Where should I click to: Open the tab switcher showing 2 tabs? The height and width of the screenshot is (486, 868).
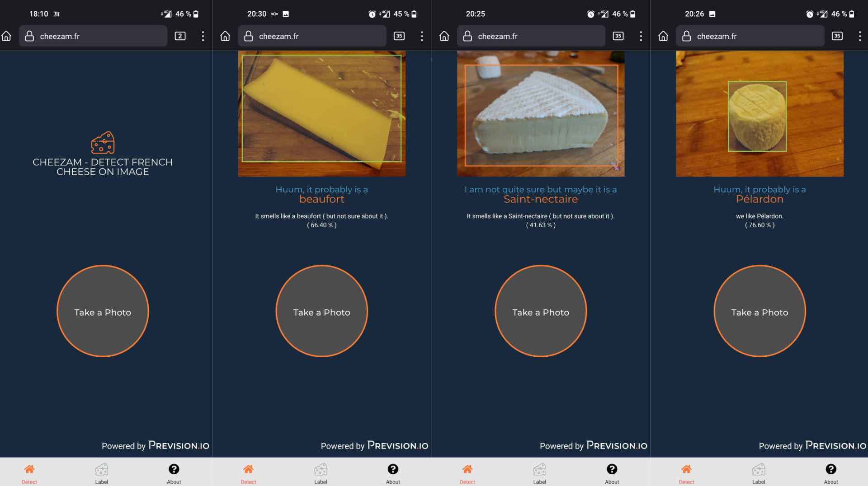point(180,36)
